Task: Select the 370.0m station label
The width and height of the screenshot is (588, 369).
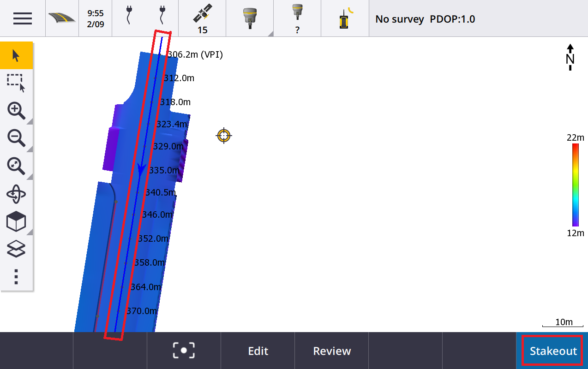Action: click(x=142, y=311)
